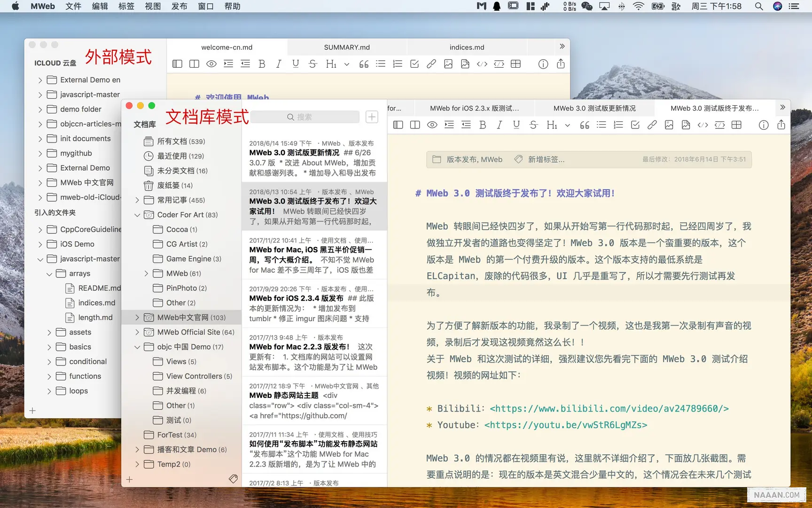The height and width of the screenshot is (508, 812).
Task: Apply italic in front window toolbar
Action: click(500, 125)
